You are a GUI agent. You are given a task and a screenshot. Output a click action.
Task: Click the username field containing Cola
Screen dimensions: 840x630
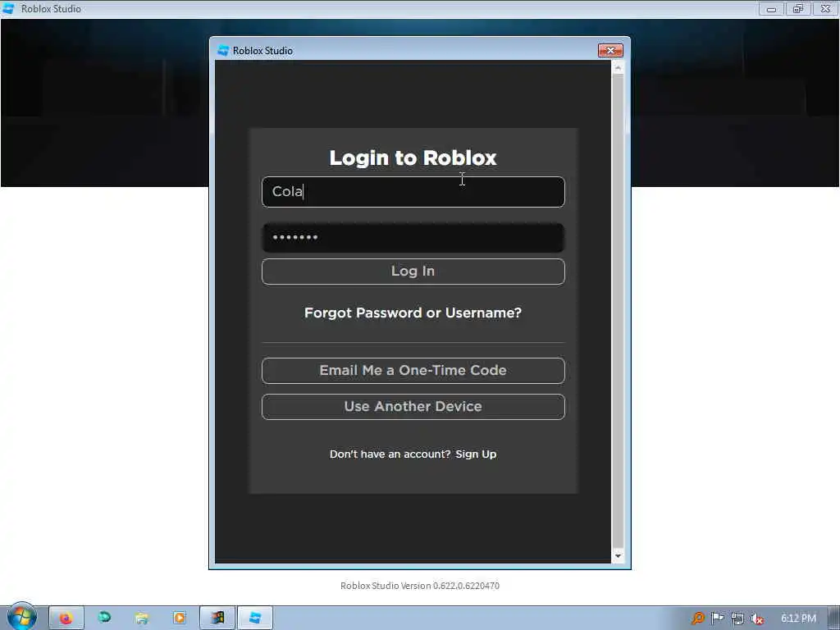point(413,192)
